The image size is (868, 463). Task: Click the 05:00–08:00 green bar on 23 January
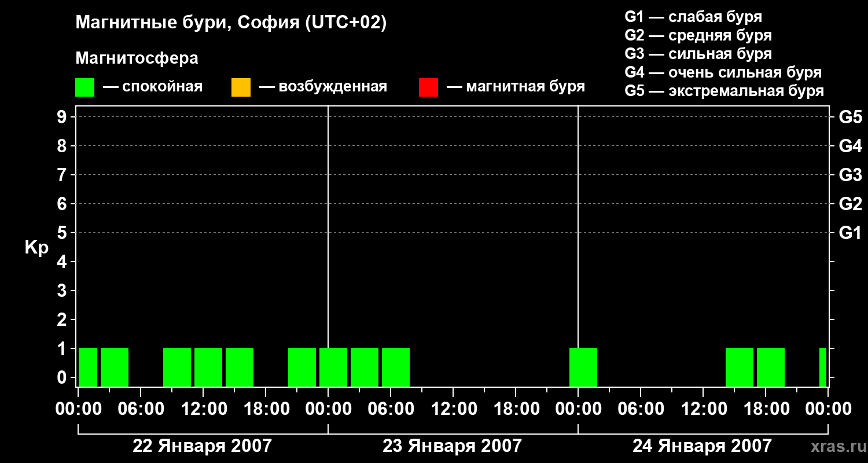tap(396, 367)
